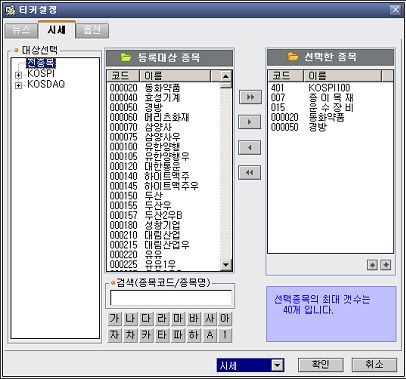
Task: Filter stocks with the 카 button
Action: pos(146,335)
